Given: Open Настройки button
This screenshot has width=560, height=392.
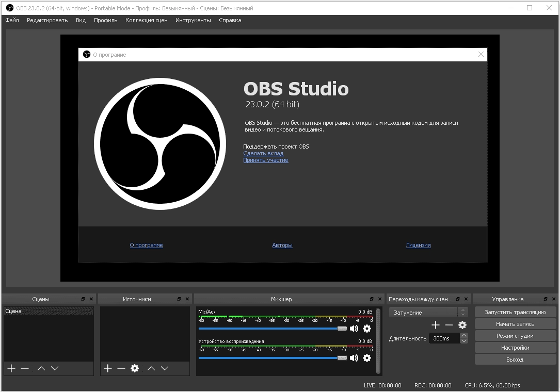Looking at the screenshot, I should [x=515, y=347].
